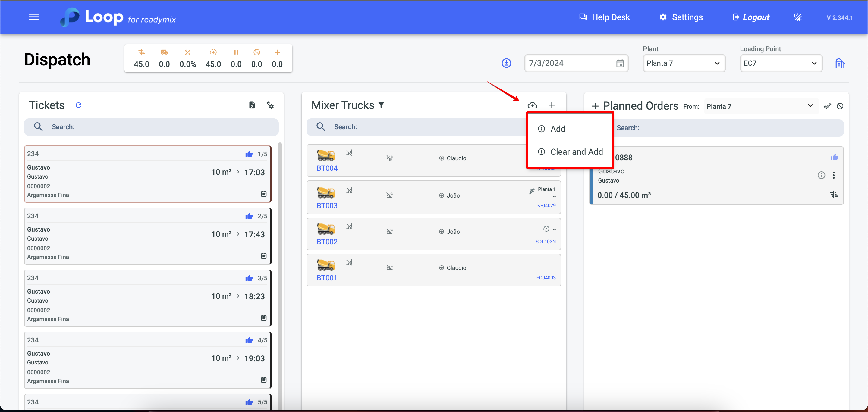868x412 pixels.
Task: Refresh the Tickets list
Action: click(x=78, y=105)
